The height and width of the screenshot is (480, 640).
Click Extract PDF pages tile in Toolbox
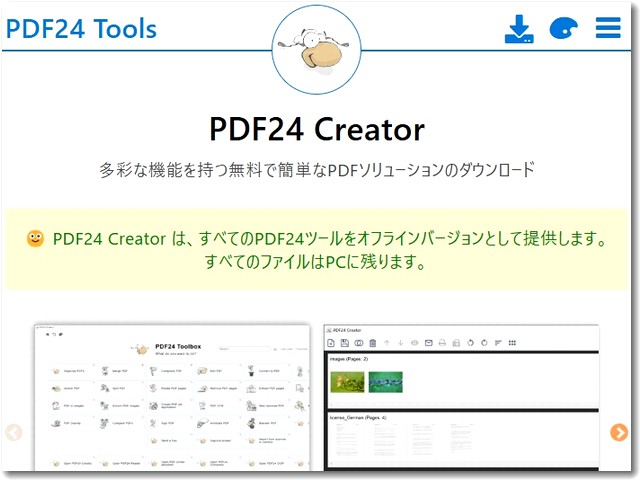click(x=266, y=388)
